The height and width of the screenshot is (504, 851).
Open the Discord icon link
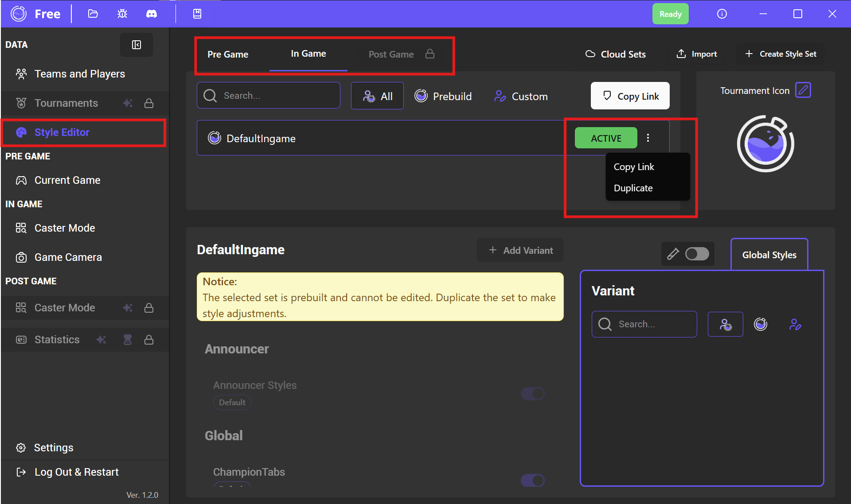(x=152, y=14)
